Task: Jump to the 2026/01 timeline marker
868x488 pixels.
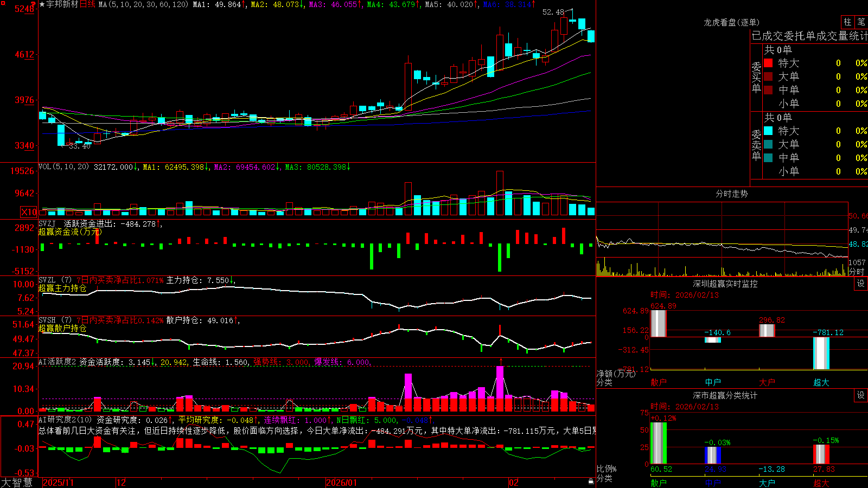Action: pos(342,483)
